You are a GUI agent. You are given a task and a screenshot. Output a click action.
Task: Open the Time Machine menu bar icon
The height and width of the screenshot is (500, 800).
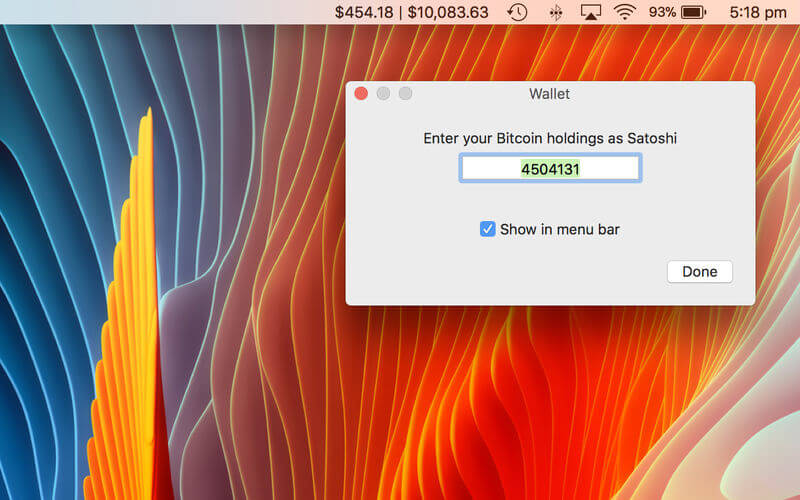(x=517, y=12)
